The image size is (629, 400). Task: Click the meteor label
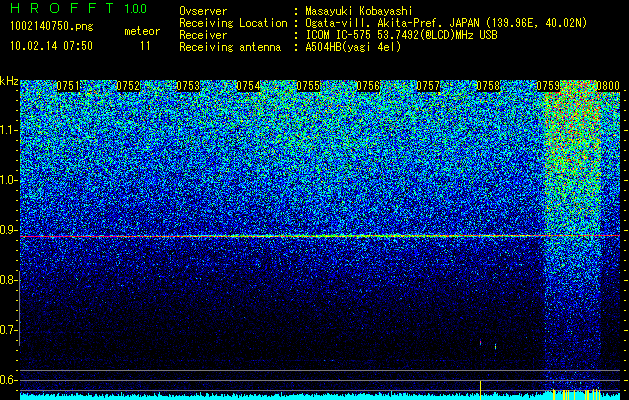point(142,31)
